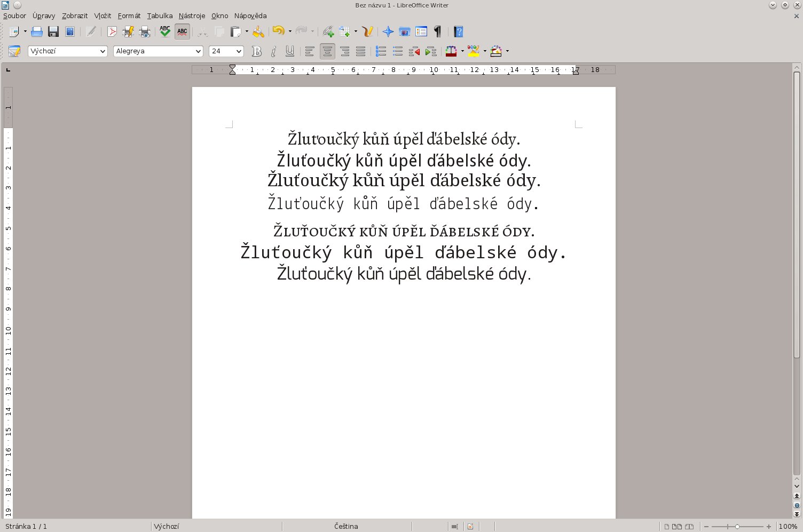Open the Styles and Formatting window
The height and width of the screenshot is (532, 803).
pos(14,51)
